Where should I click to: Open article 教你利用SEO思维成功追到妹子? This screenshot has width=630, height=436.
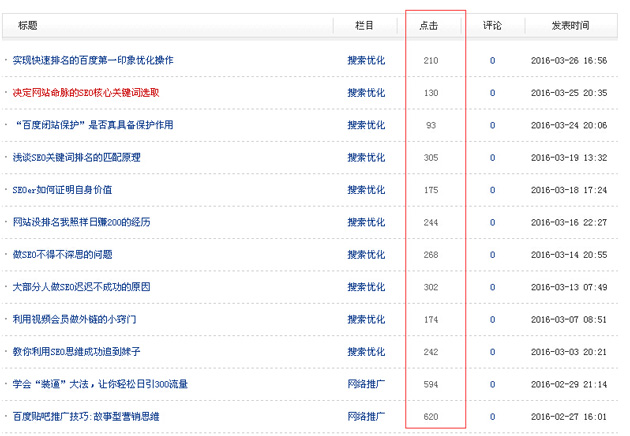76,352
